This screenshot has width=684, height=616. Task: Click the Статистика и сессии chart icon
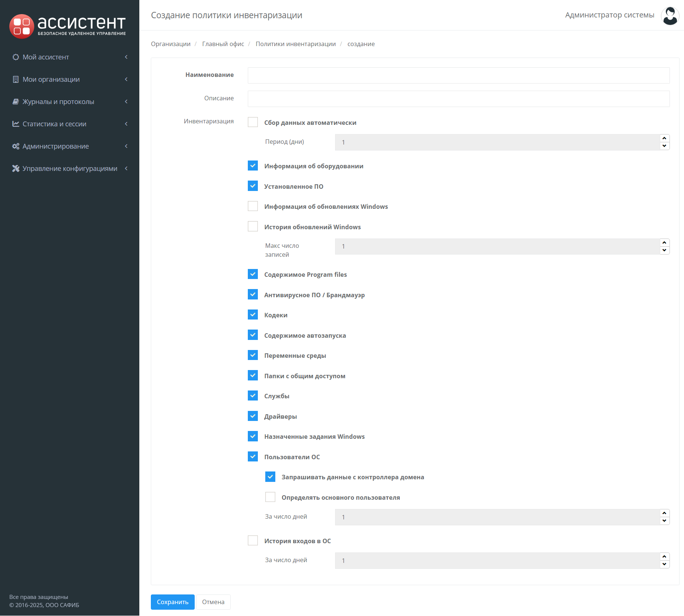[x=16, y=124]
